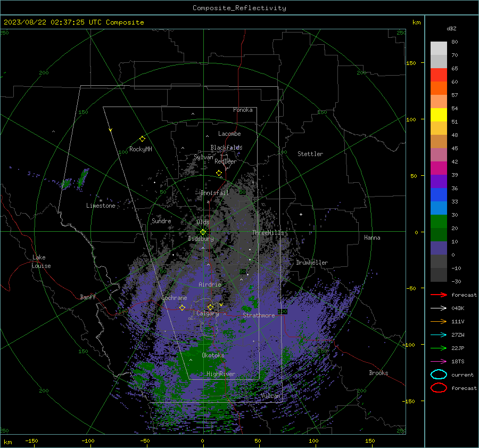The image size is (479, 448).
Task: Click the Lacombe city label
Action: pyautogui.click(x=229, y=134)
